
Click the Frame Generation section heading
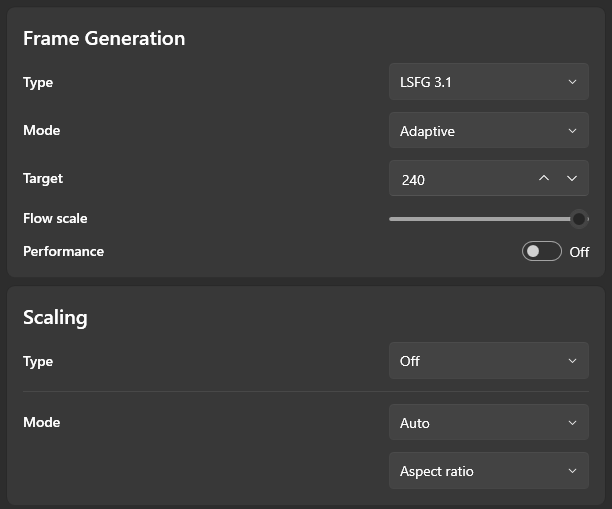click(104, 38)
